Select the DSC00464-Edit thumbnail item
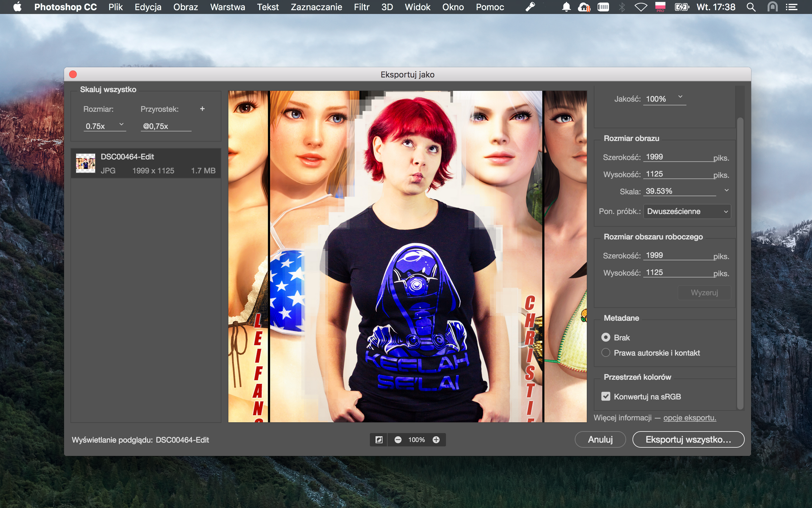The width and height of the screenshot is (812, 508). click(86, 163)
